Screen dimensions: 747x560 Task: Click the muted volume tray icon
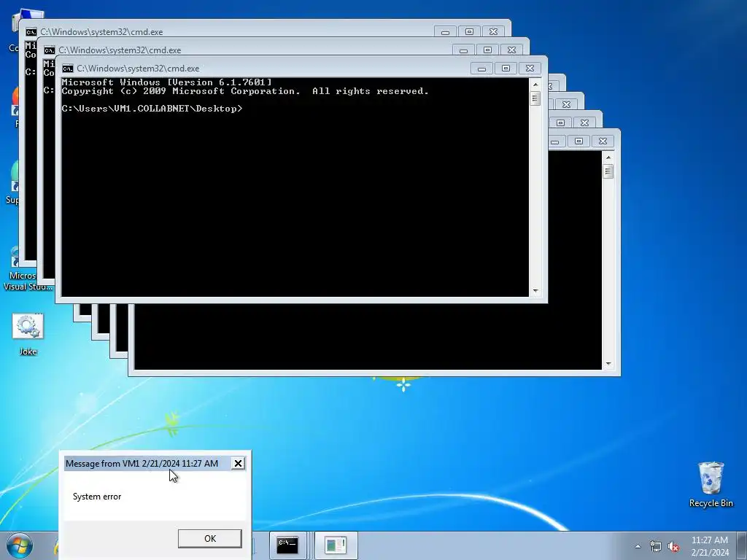(673, 547)
